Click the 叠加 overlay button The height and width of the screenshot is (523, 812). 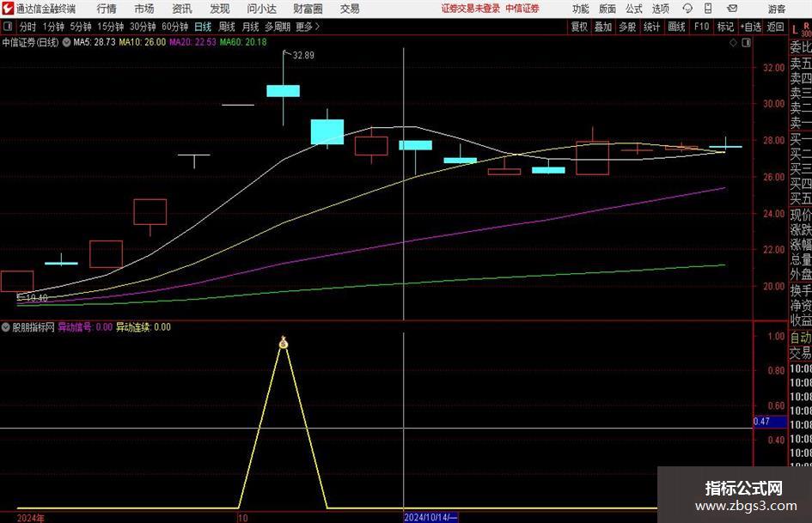point(603,27)
